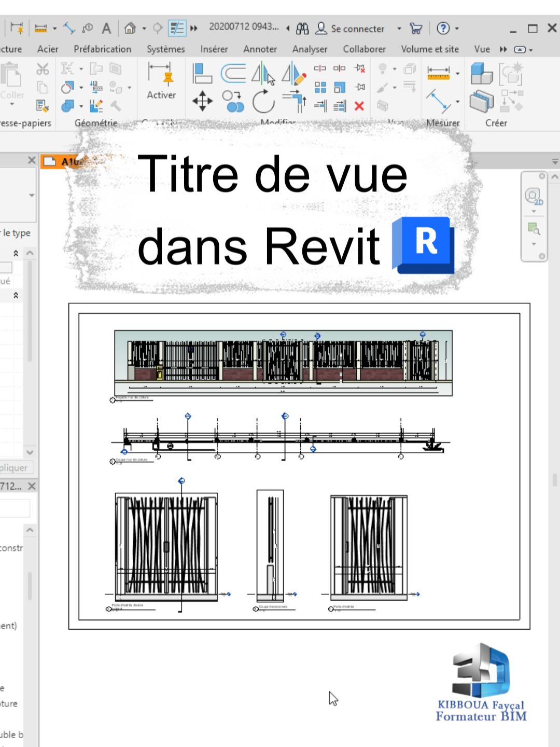The width and height of the screenshot is (560, 747).
Task: Open the Help dropdown arrow
Action: coord(457,29)
